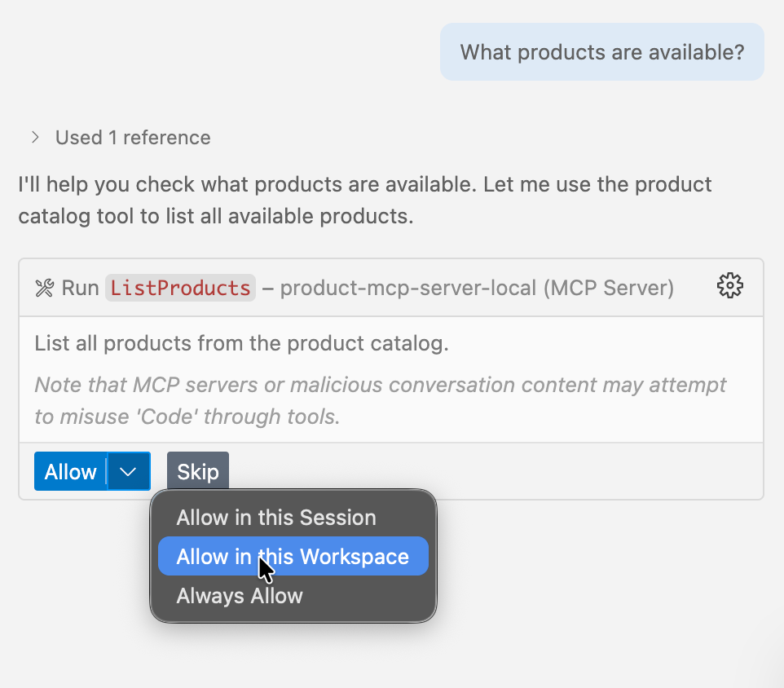This screenshot has width=784, height=688.
Task: Click the wrench tools icon beside Run
Action: [x=44, y=288]
